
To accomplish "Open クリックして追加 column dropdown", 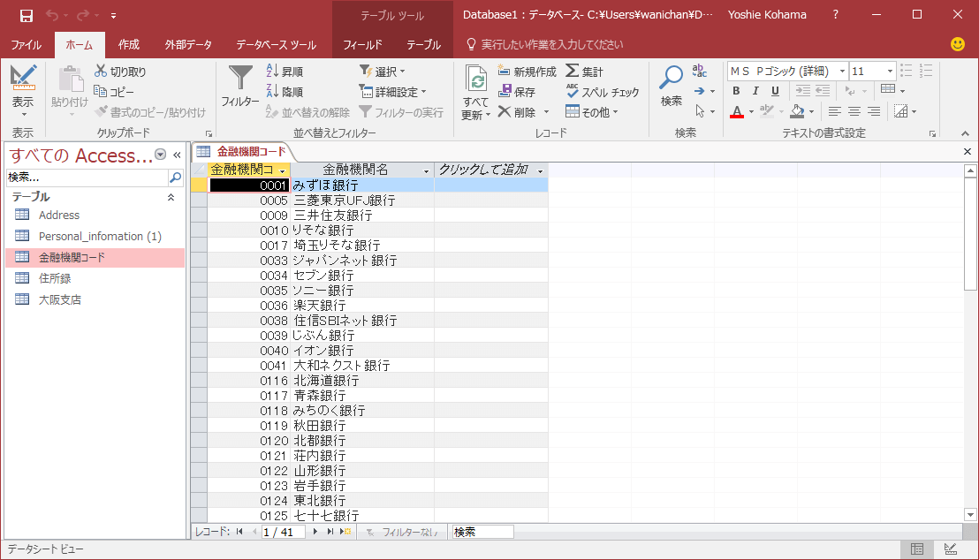I will coord(540,170).
